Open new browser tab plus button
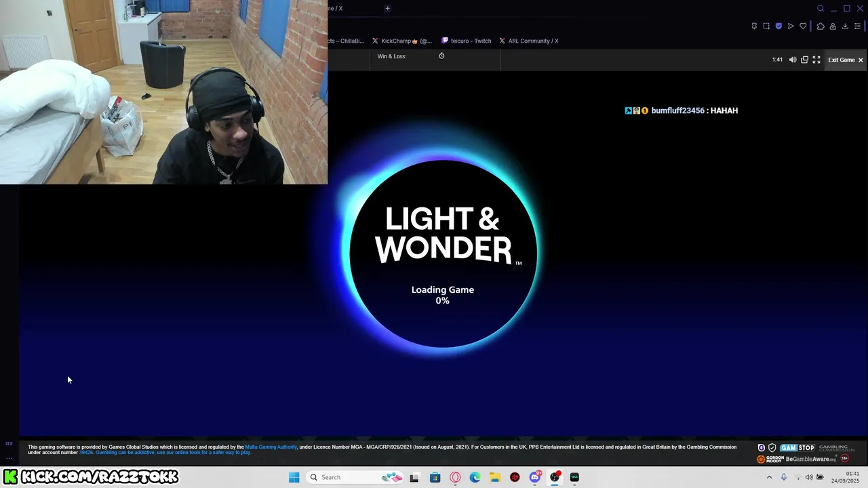Viewport: 868px width, 488px height. 387,8
